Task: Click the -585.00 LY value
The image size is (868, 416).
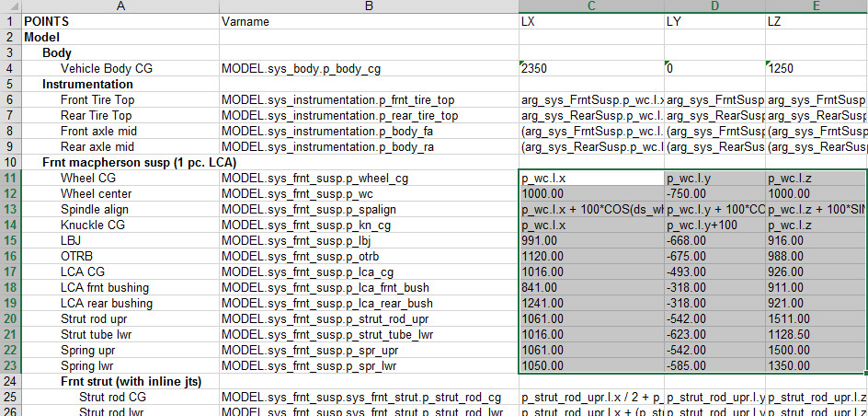Action: (715, 366)
